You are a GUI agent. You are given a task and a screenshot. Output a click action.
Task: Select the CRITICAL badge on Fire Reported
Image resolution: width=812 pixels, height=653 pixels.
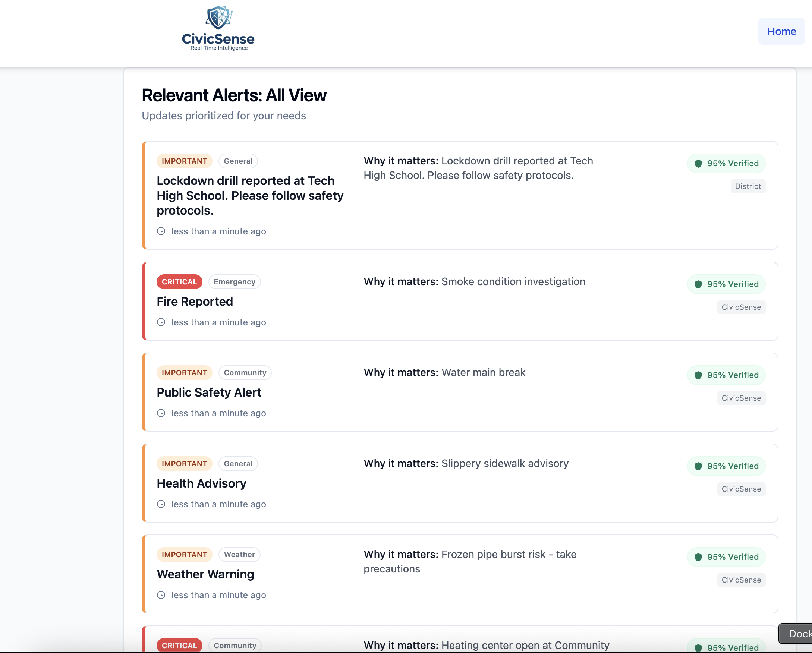point(179,282)
